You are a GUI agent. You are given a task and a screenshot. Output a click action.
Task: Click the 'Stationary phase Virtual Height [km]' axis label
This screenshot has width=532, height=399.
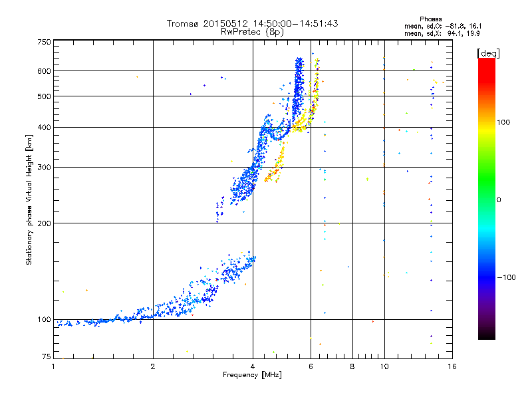[x=29, y=200]
